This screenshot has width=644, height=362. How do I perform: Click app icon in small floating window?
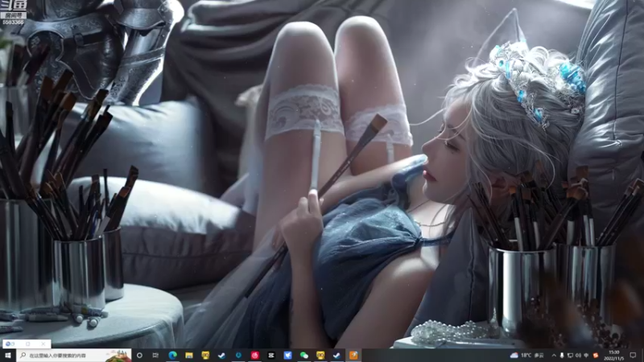tap(9, 344)
